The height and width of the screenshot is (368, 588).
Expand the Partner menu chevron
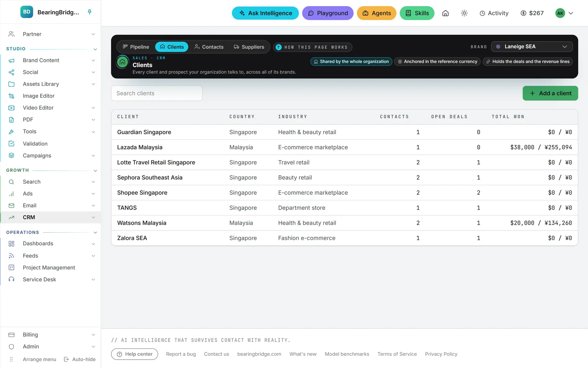coord(93,34)
